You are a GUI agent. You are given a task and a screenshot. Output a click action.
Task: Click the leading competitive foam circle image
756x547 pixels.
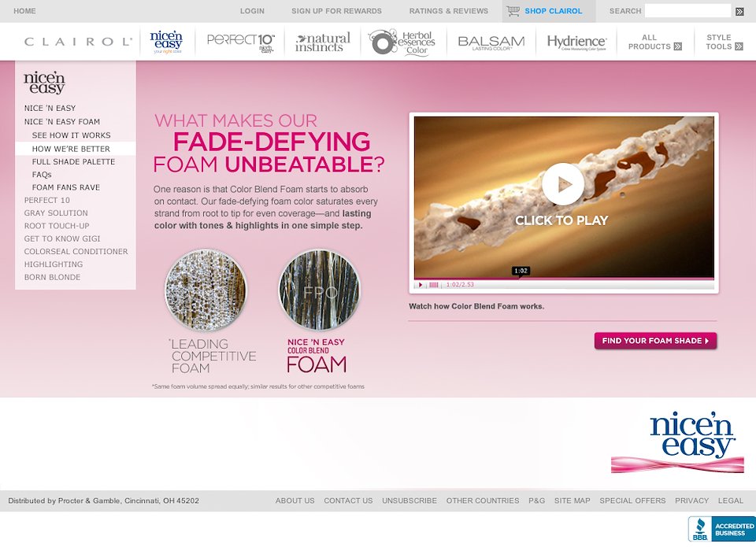pyautogui.click(x=206, y=290)
